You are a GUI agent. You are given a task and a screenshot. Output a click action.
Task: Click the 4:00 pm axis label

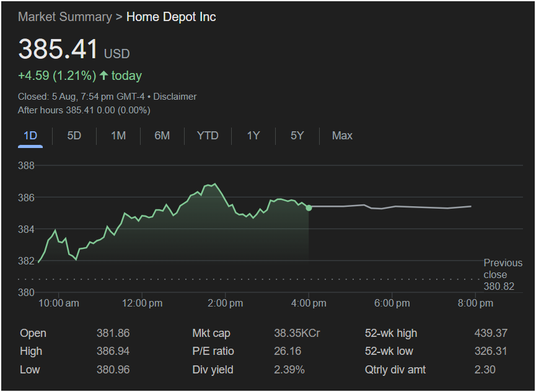coord(309,303)
